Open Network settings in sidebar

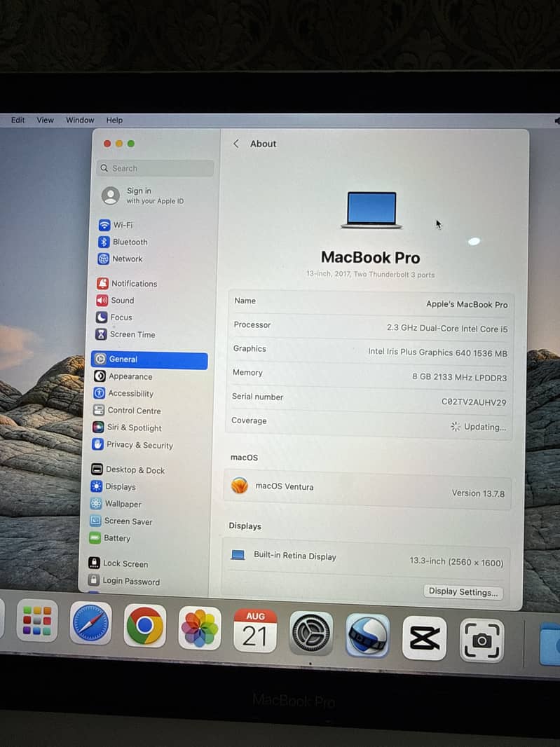[x=120, y=259]
